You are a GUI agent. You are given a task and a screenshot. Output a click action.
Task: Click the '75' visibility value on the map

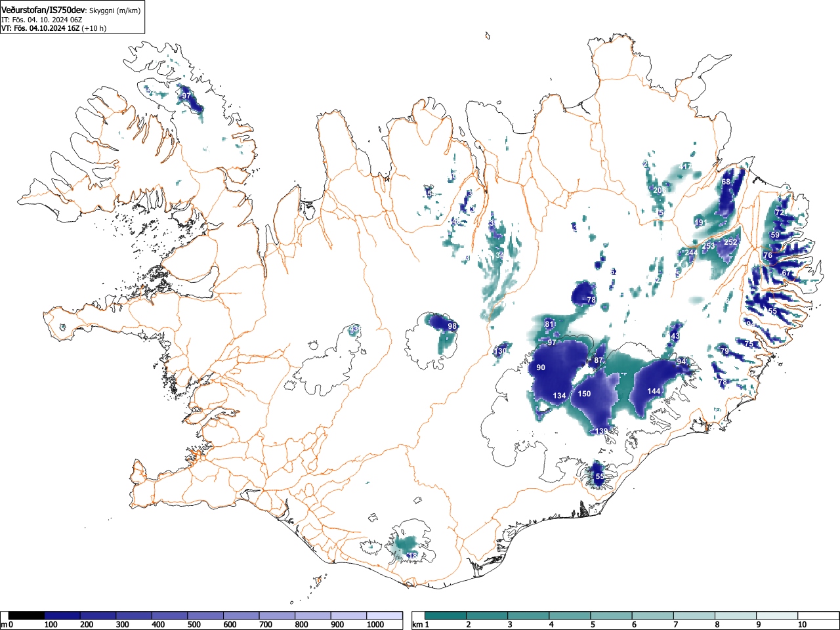749,344
